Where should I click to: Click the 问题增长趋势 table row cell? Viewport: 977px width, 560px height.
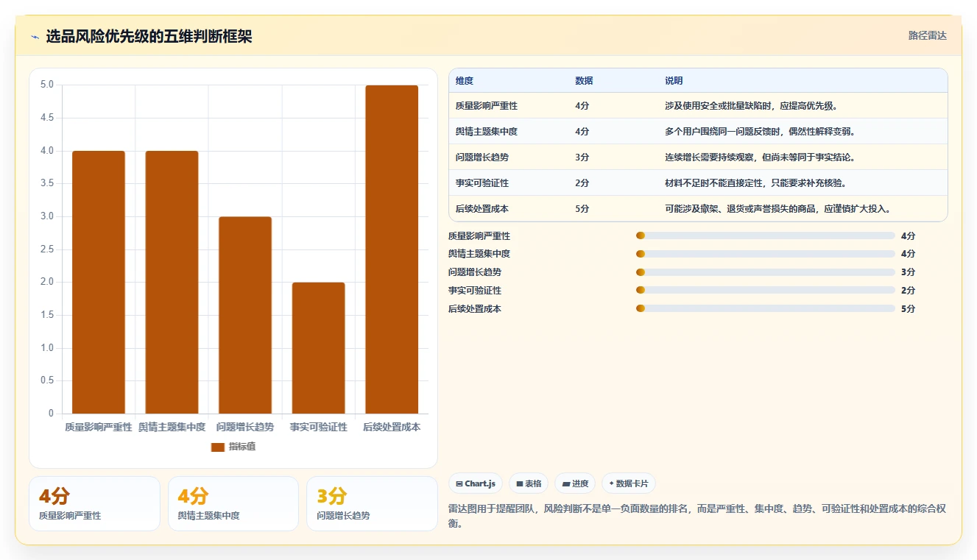pyautogui.click(x=482, y=157)
